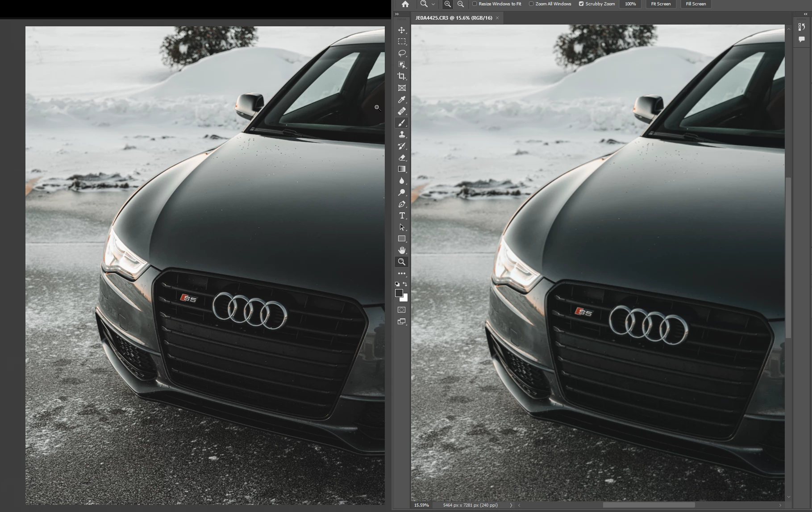The image size is (812, 512).
Task: Select the Horizontal Type tool
Action: [x=402, y=215]
